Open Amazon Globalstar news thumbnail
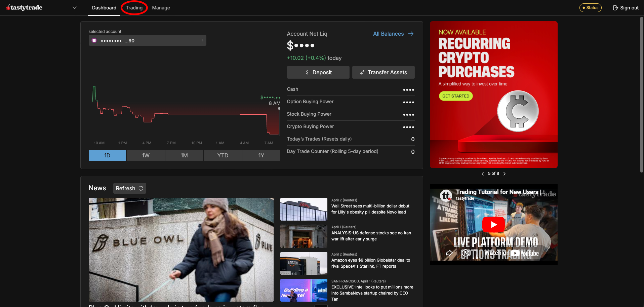The image size is (644, 307). 304,263
